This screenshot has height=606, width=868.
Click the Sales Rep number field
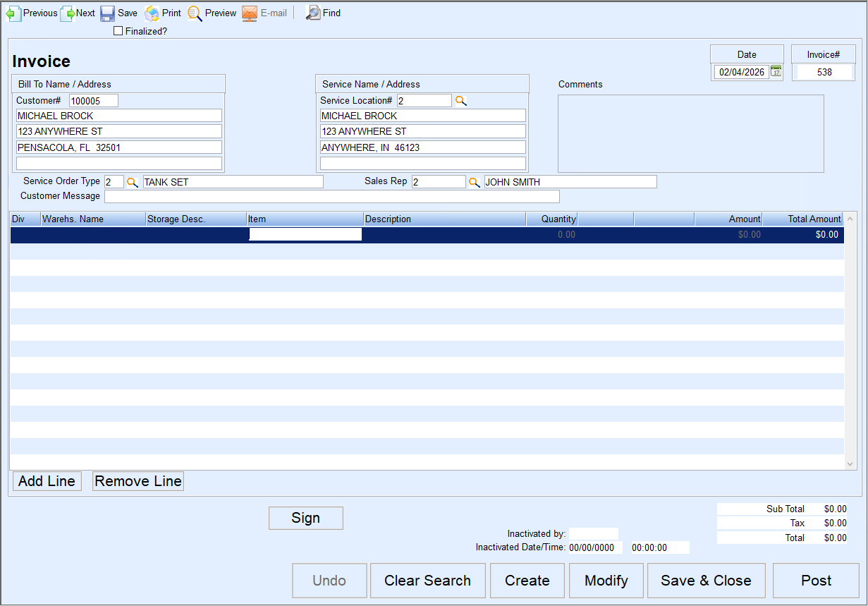point(439,182)
